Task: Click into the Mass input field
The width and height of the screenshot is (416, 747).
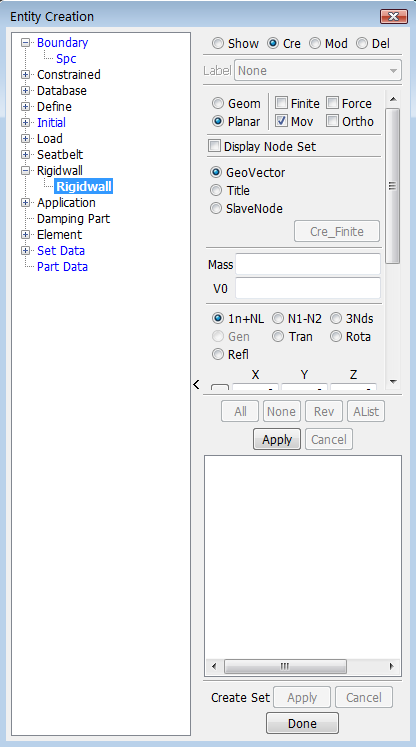Action: click(x=308, y=264)
